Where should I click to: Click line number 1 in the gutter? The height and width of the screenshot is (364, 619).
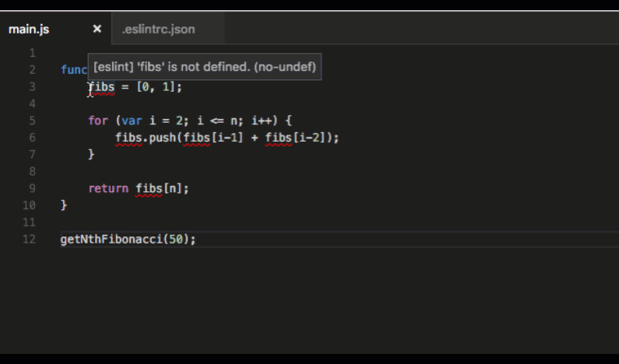click(32, 53)
